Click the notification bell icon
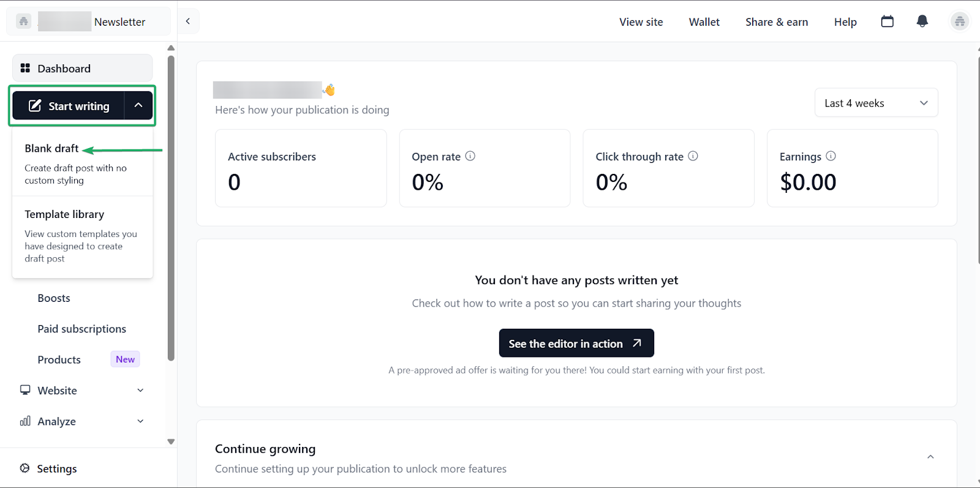This screenshot has height=488, width=980. 922,21
